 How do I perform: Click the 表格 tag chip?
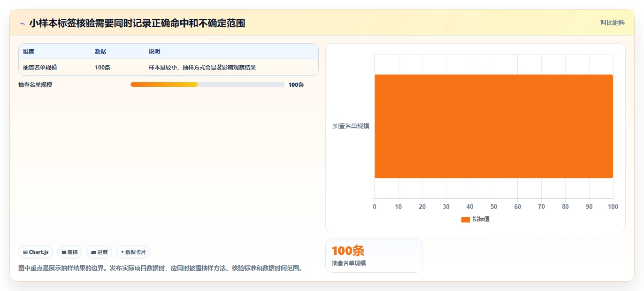coord(69,252)
